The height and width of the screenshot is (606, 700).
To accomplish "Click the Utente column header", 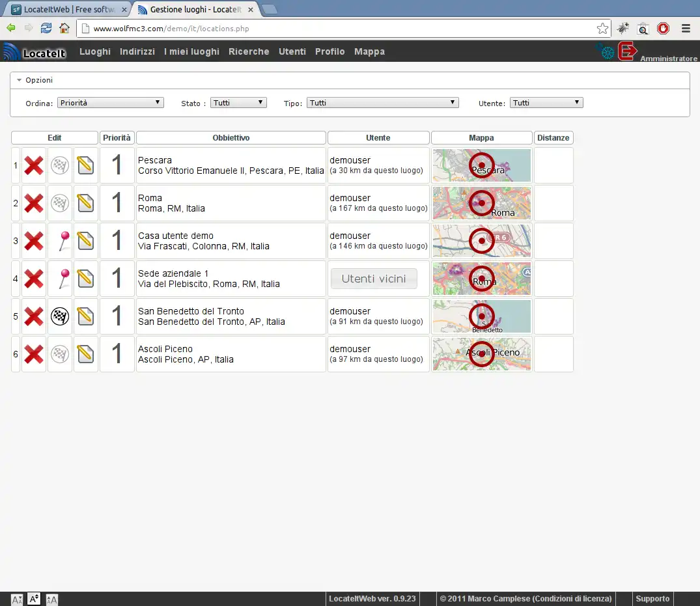I will pos(378,138).
